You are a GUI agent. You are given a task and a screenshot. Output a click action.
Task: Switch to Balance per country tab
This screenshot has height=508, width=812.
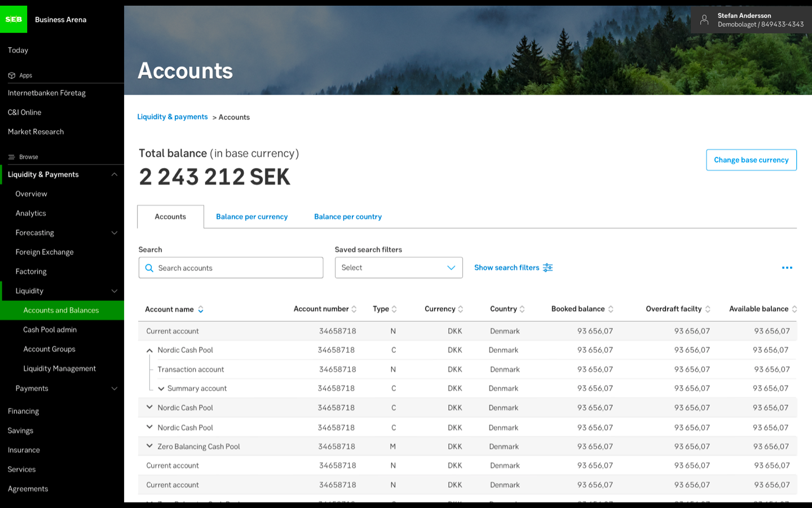click(348, 217)
